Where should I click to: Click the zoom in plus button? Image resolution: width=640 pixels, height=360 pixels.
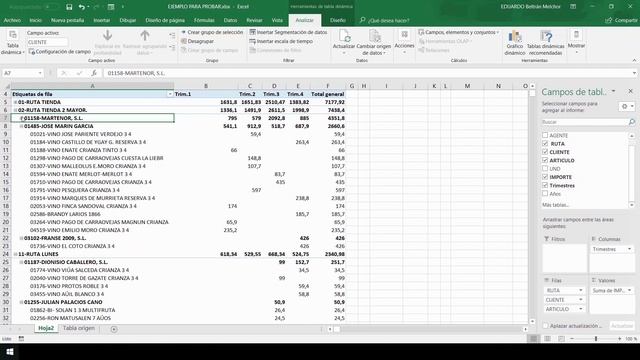click(620, 339)
